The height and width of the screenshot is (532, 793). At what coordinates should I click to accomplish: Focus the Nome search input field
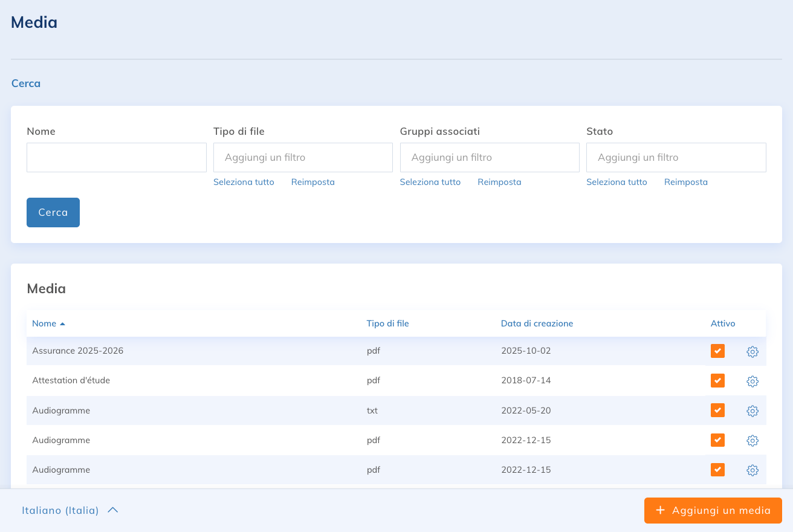pos(117,157)
